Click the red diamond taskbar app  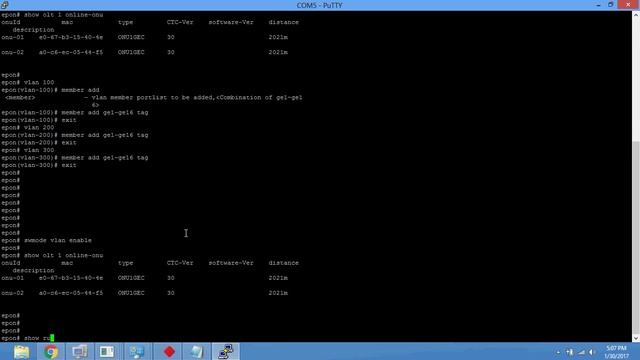[169, 351]
